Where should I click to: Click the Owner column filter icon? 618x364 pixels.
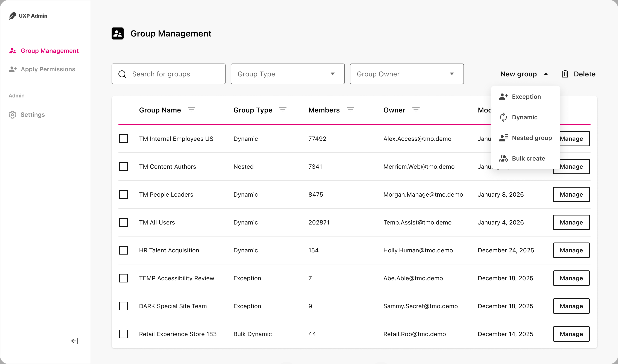pyautogui.click(x=416, y=110)
